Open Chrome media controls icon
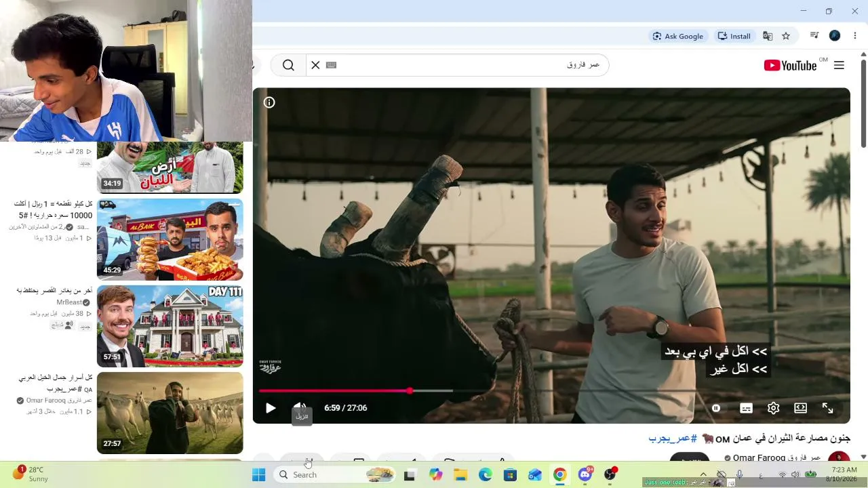 (814, 36)
